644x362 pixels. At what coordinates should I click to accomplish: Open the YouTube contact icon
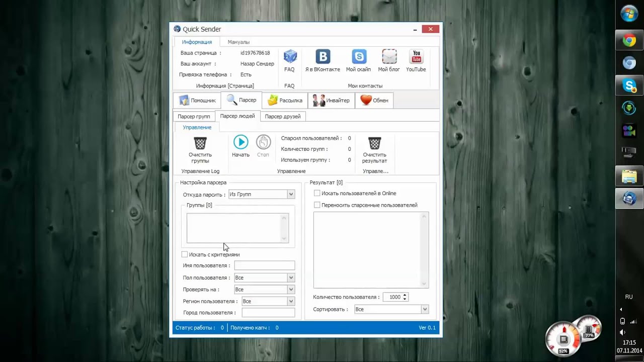[x=416, y=57]
